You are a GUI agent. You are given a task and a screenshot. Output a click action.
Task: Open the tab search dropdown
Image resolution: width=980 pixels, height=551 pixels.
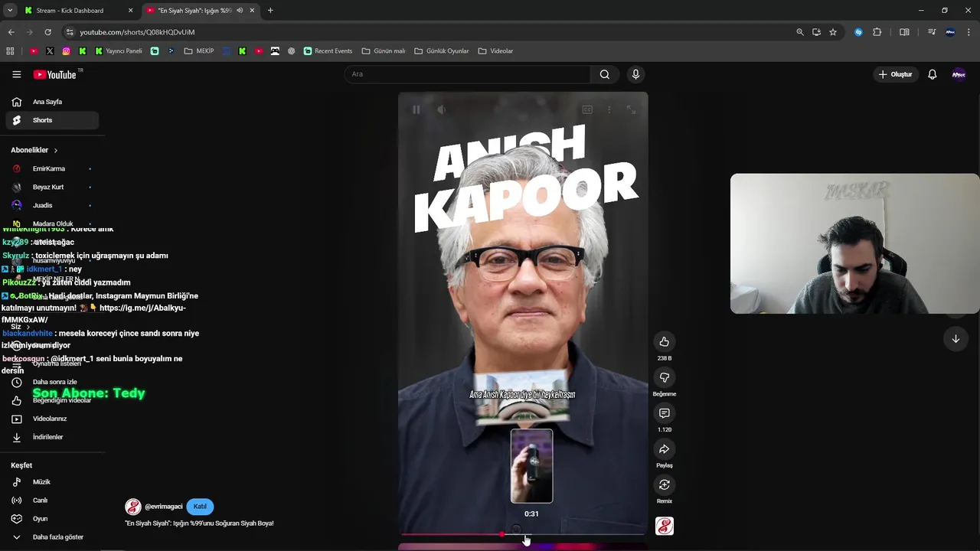click(10, 11)
